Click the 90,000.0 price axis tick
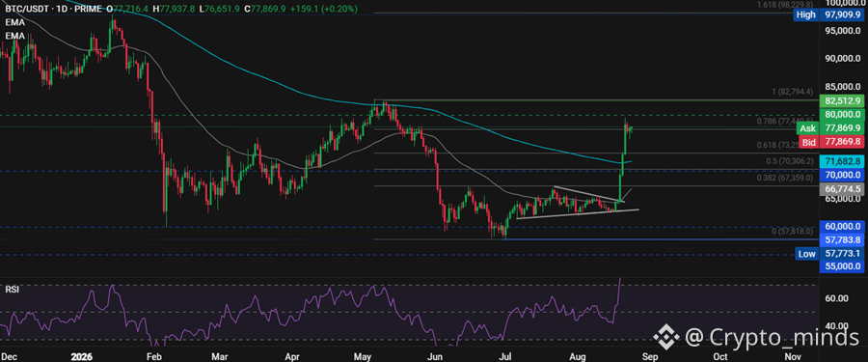Image resolution: width=868 pixels, height=362 pixels. (x=842, y=59)
